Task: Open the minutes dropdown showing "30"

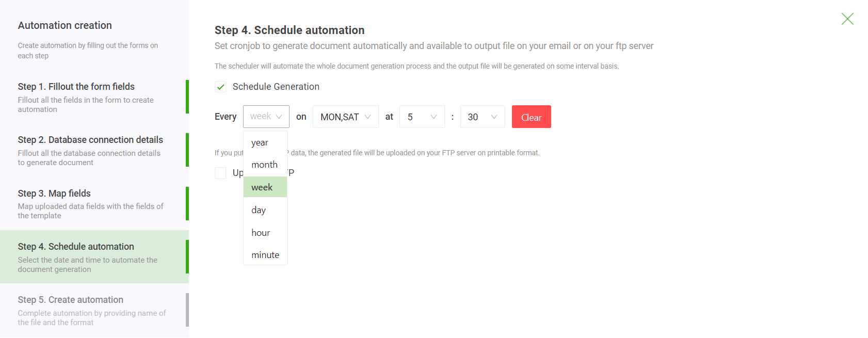Action: click(481, 117)
